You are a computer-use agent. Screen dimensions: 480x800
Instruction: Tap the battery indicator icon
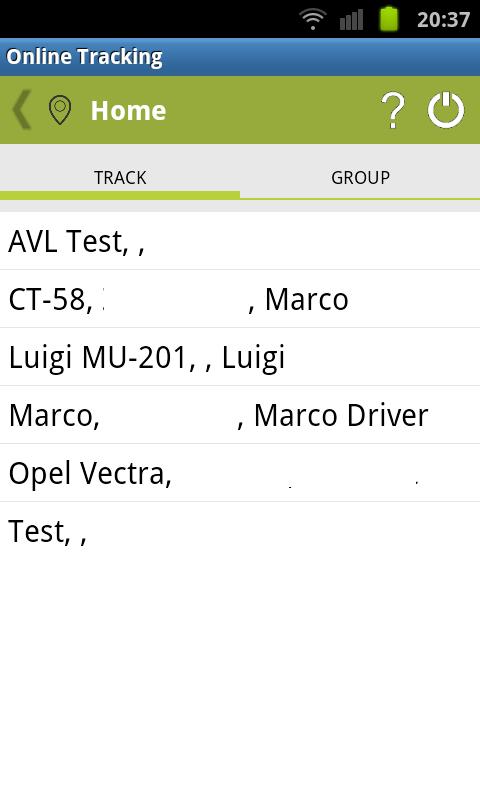[x=389, y=19]
